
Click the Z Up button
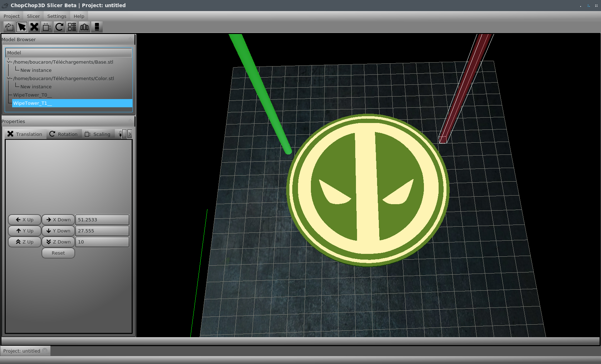point(24,242)
